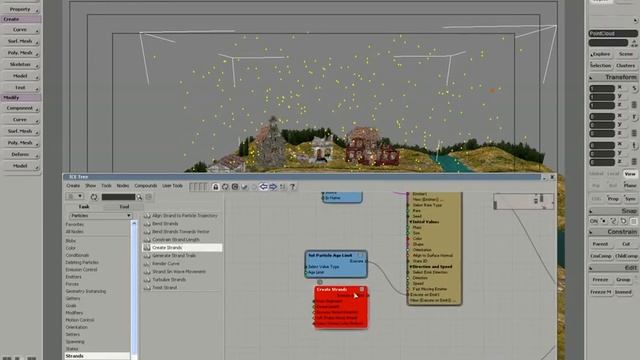Navigate forward with the right arrow icon
640x360 pixels.
(x=273, y=187)
